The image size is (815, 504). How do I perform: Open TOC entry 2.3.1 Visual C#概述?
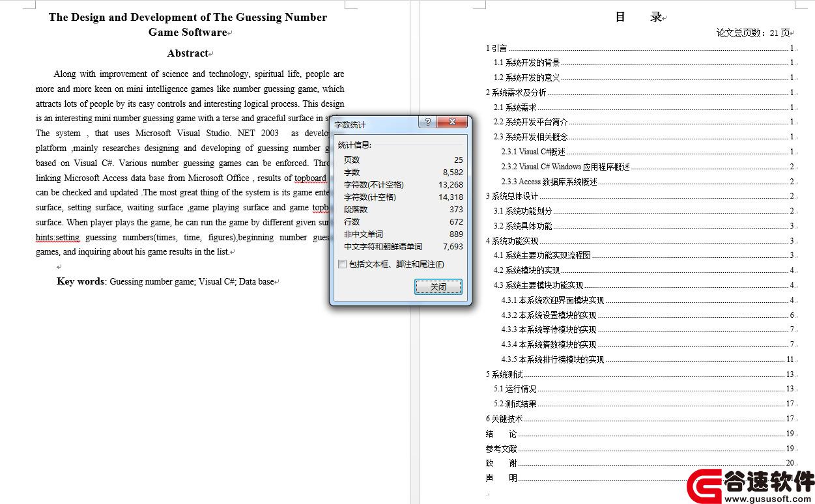(648, 152)
